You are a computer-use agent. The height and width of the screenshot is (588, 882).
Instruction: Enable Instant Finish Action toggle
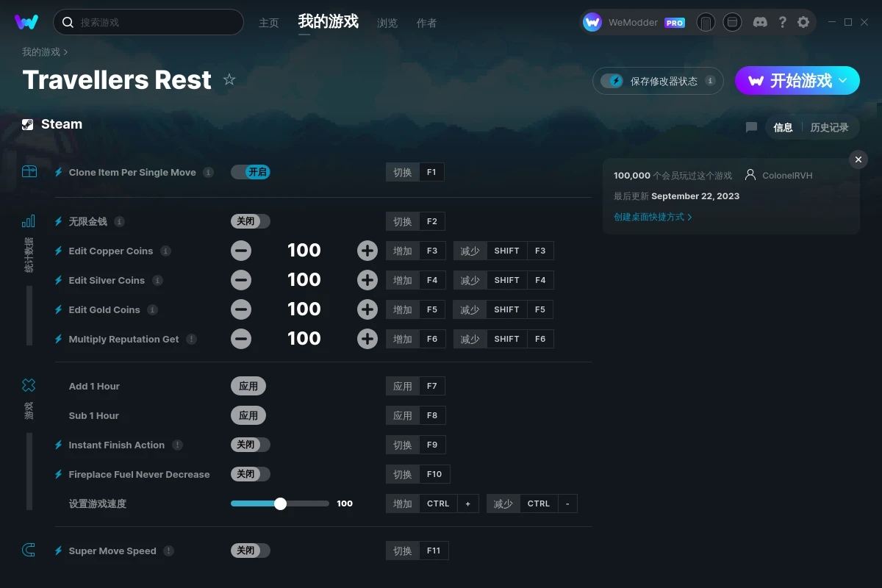pos(251,445)
